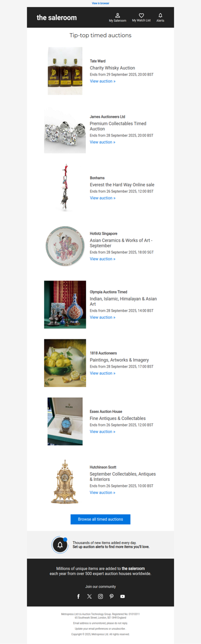Open Hutchinson Scott September Collectables title

click(x=123, y=477)
